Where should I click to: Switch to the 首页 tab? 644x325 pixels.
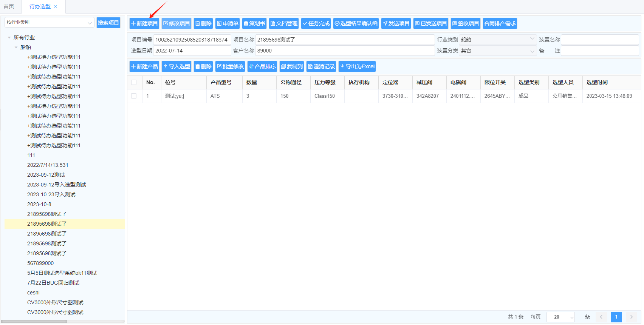9,6
